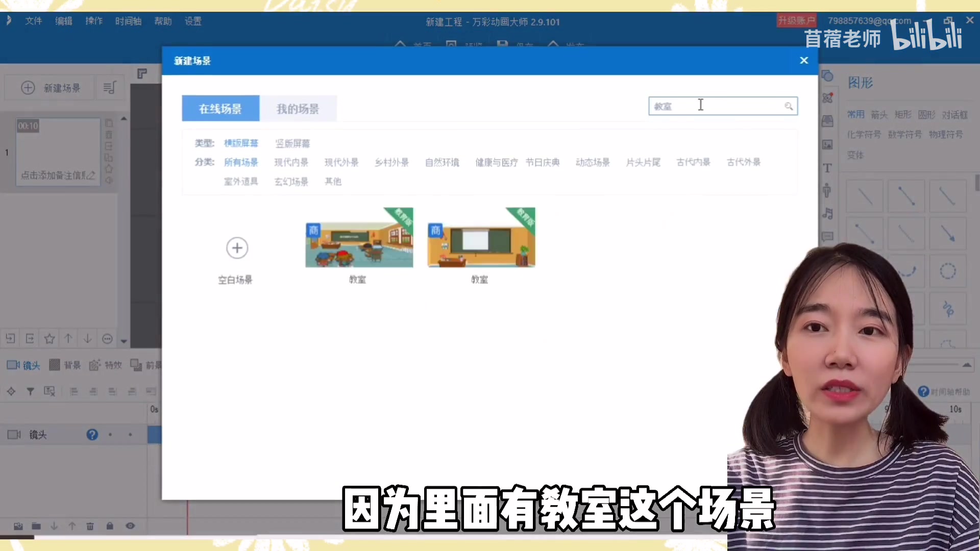This screenshot has height=551, width=980.
Task: Close the 新建场景 dialog
Action: pos(804,60)
